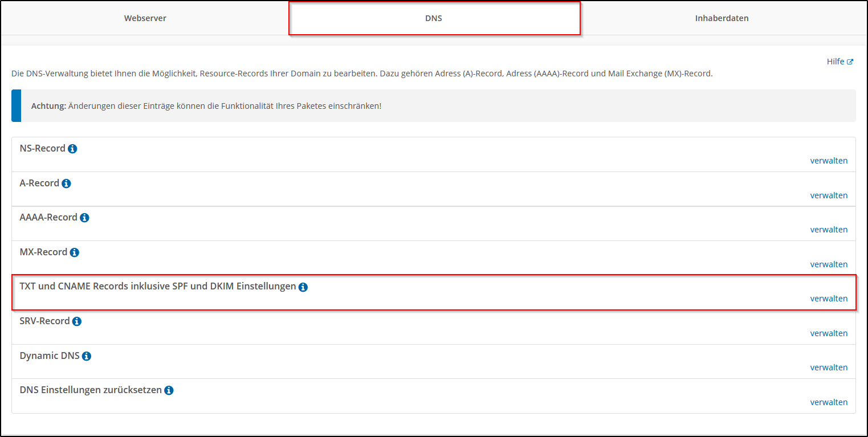This screenshot has width=868, height=437.
Task: Click verwalten for NS-Record
Action: pos(829,161)
